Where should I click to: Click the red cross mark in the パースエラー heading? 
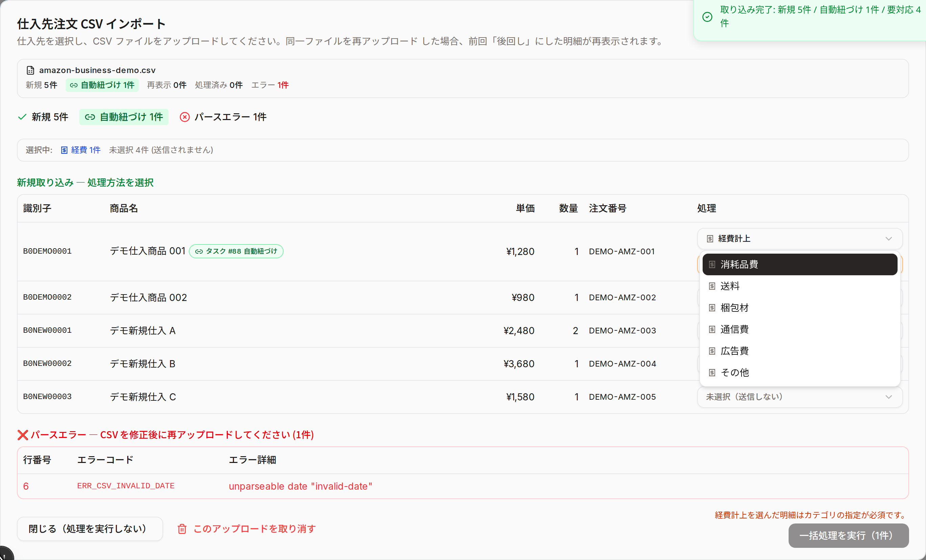click(23, 435)
